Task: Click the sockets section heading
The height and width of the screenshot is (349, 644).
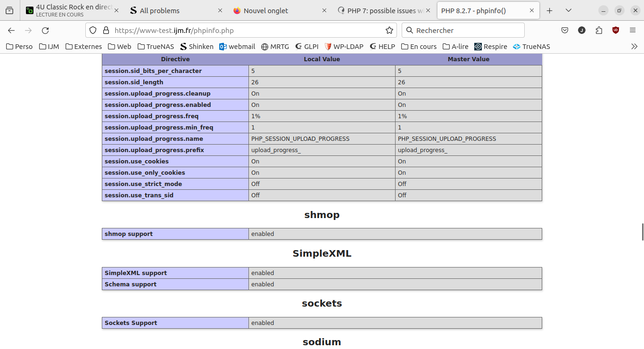Action: [x=322, y=303]
